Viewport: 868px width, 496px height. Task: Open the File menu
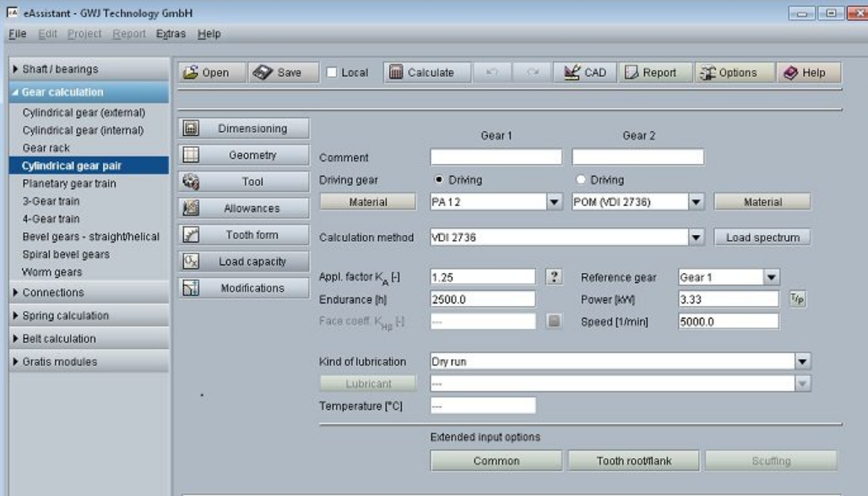tap(17, 34)
